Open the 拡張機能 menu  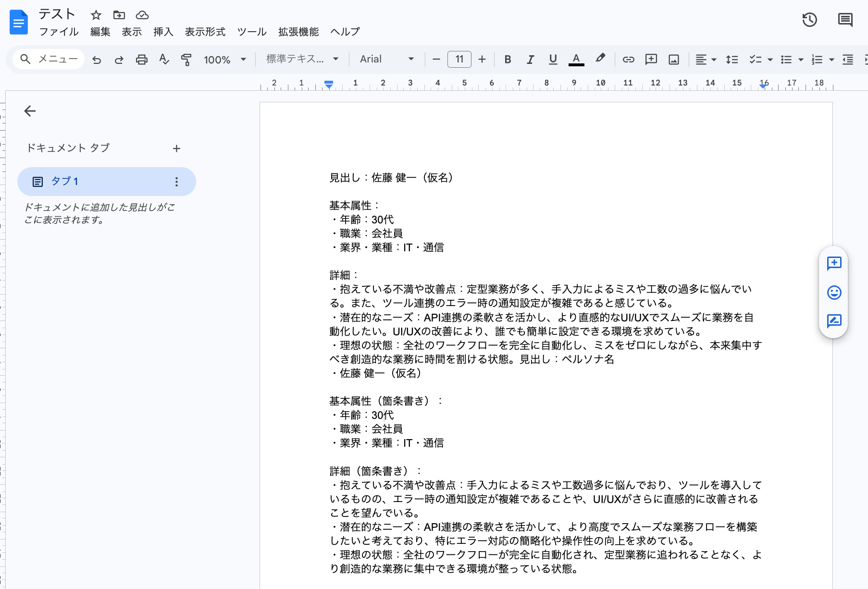298,32
